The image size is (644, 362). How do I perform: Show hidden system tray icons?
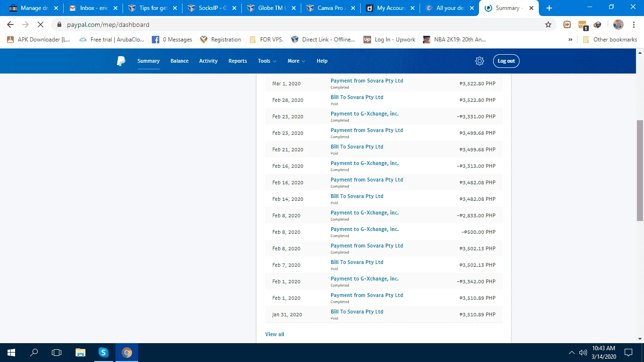point(572,353)
